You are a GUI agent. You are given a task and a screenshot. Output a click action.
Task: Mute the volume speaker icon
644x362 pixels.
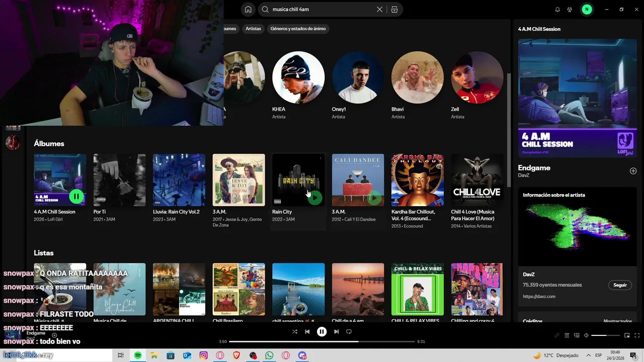tap(586, 335)
